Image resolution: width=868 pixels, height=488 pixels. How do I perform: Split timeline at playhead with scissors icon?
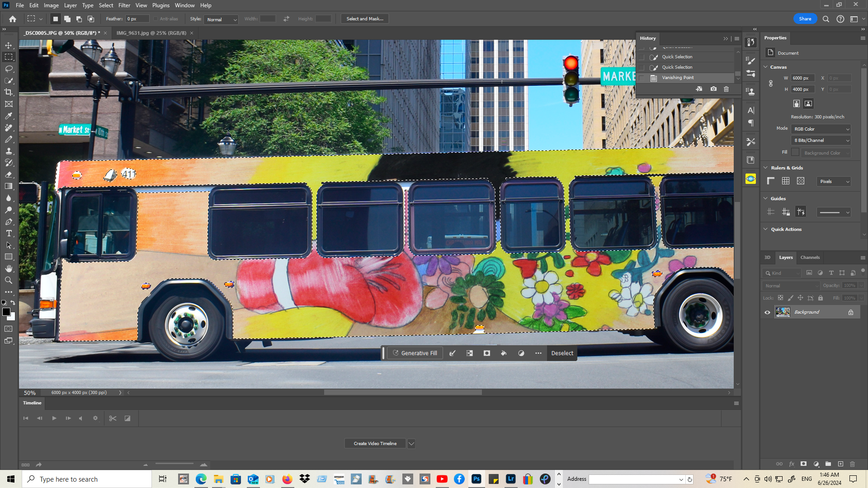click(x=113, y=418)
